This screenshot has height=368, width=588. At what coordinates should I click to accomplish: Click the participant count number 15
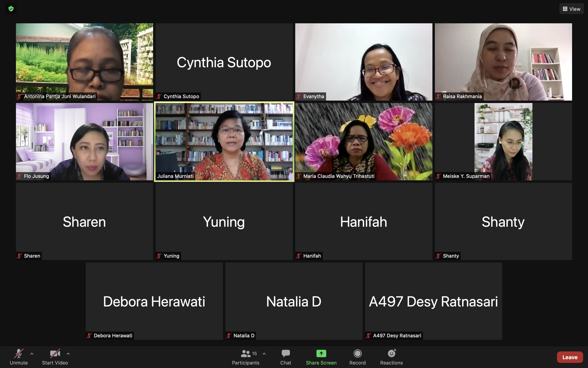pyautogui.click(x=254, y=353)
